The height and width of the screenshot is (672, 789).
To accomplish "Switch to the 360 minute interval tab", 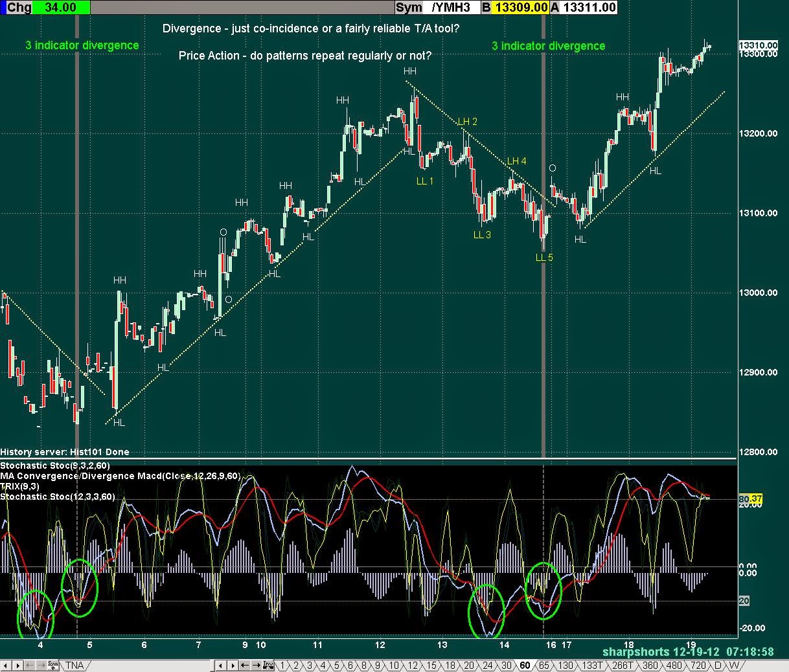I will tap(650, 666).
